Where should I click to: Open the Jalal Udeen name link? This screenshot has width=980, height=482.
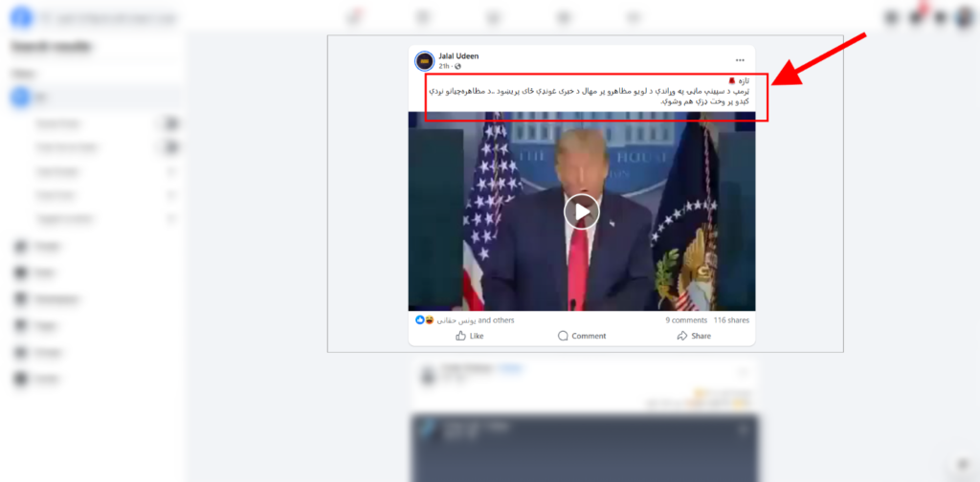coord(458,56)
